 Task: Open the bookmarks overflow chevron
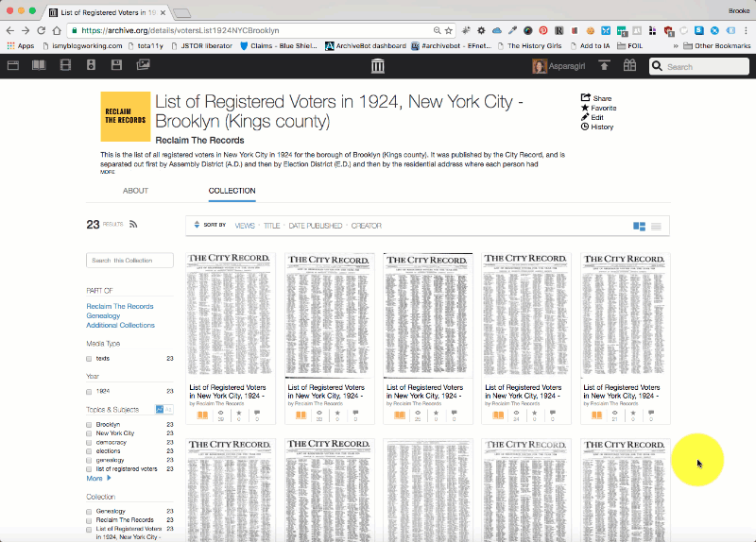tap(676, 46)
